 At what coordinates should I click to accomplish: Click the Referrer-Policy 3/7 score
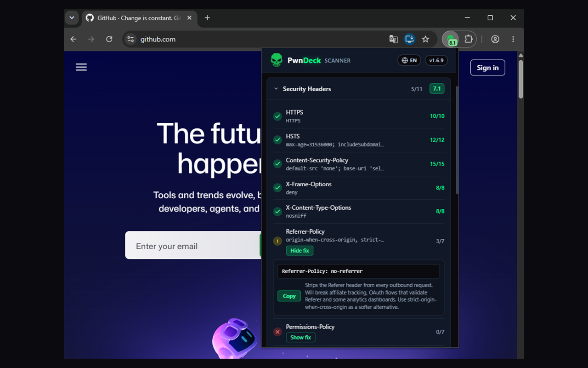440,241
